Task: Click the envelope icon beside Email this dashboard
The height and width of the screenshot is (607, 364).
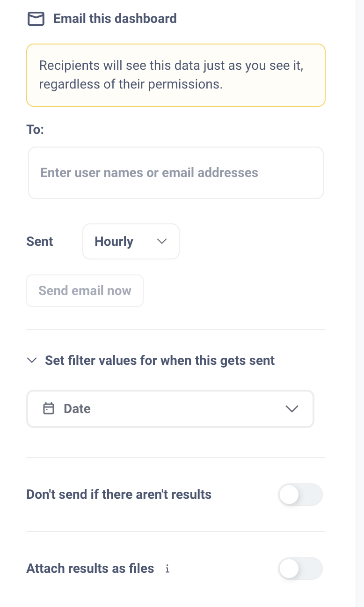Action: 36,19
